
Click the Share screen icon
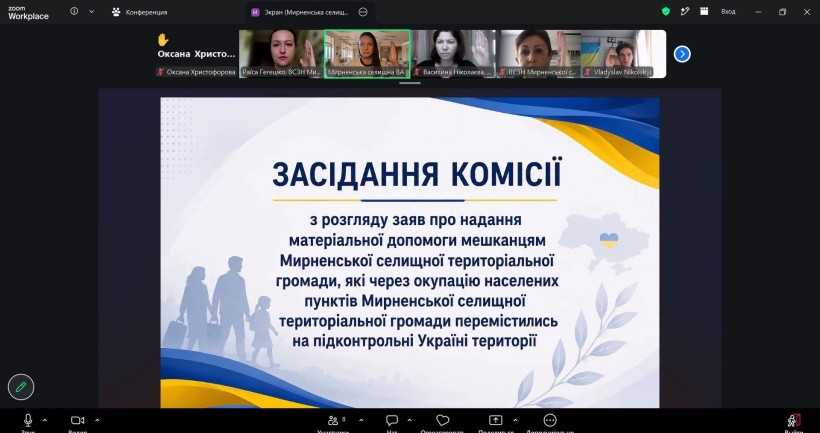(x=495, y=420)
